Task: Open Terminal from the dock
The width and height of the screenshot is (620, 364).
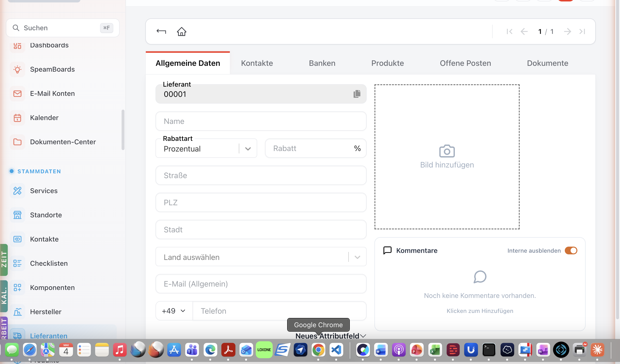Action: tap(489, 350)
